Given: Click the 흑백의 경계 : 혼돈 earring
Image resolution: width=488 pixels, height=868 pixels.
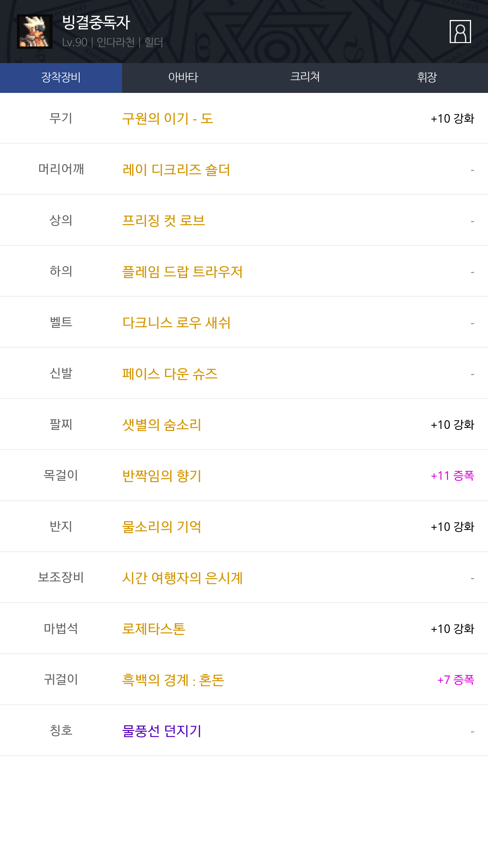Looking at the screenshot, I should (x=173, y=680).
